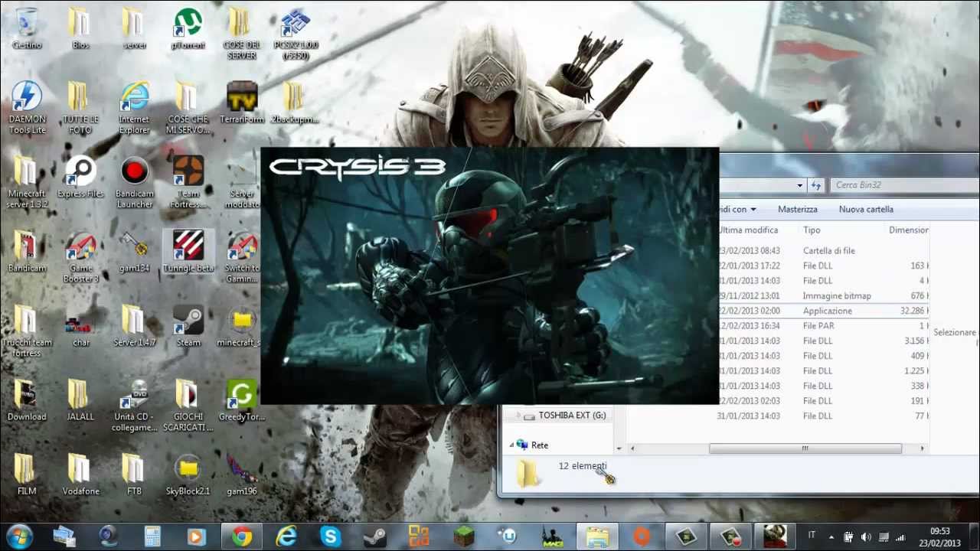Open Google Chrome from the taskbar
980x551 pixels.
click(242, 536)
